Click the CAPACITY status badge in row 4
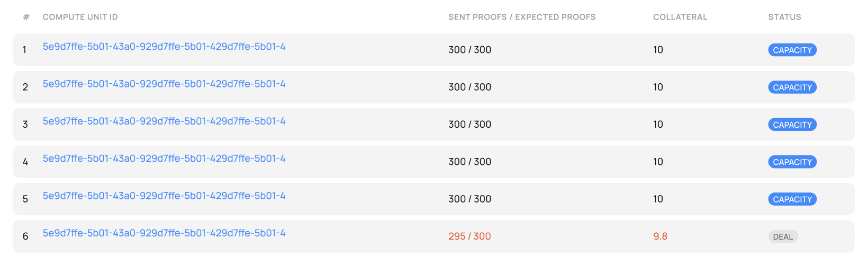868x264 pixels. pyautogui.click(x=792, y=162)
